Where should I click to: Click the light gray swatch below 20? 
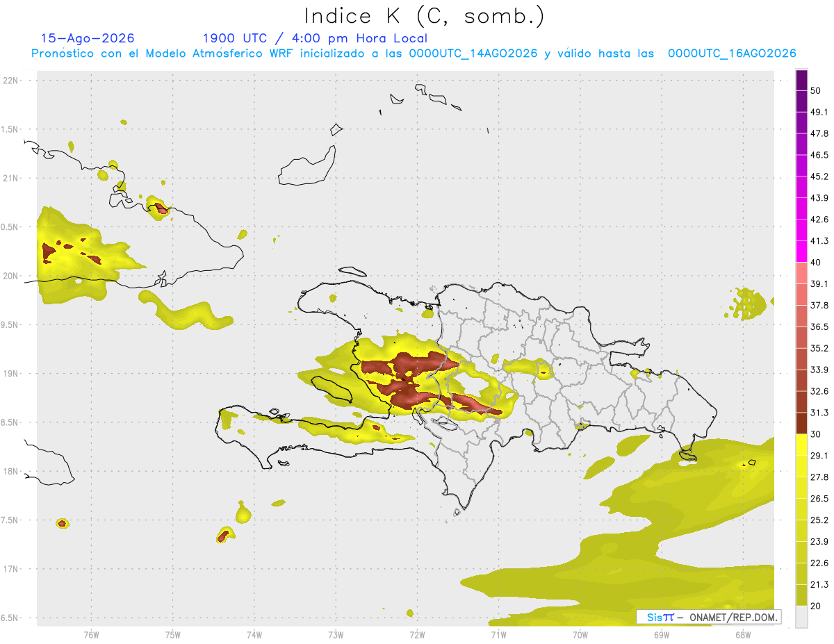click(x=801, y=616)
